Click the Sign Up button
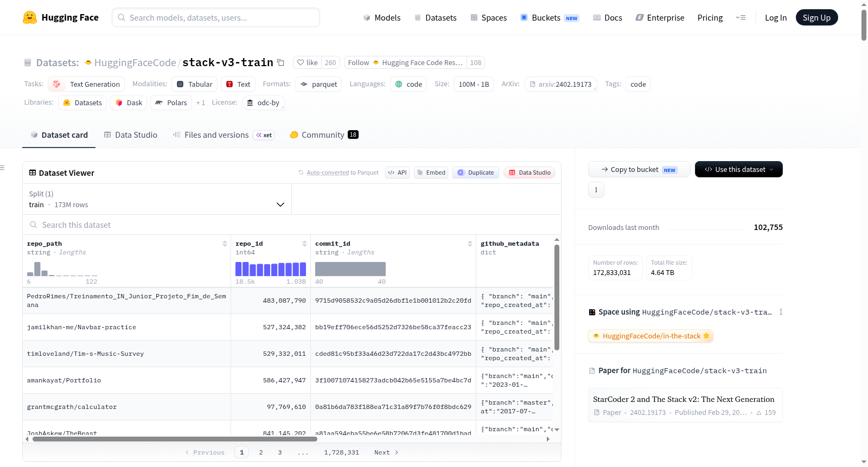The width and height of the screenshot is (868, 467). point(816,17)
